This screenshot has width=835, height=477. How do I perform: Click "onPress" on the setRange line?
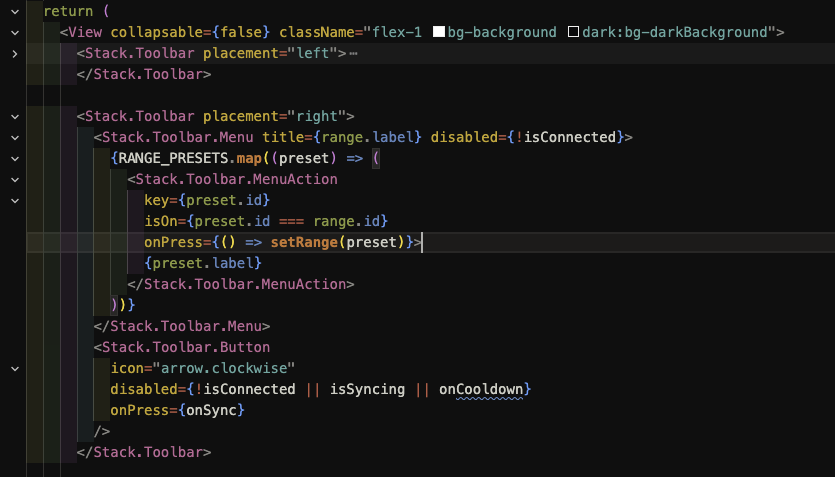174,242
